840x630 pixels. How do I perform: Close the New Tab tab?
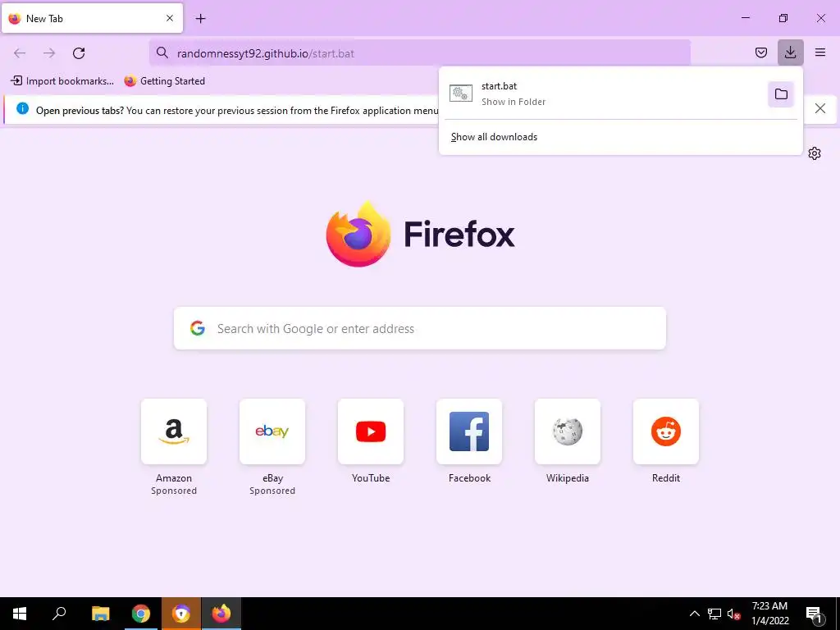(170, 18)
